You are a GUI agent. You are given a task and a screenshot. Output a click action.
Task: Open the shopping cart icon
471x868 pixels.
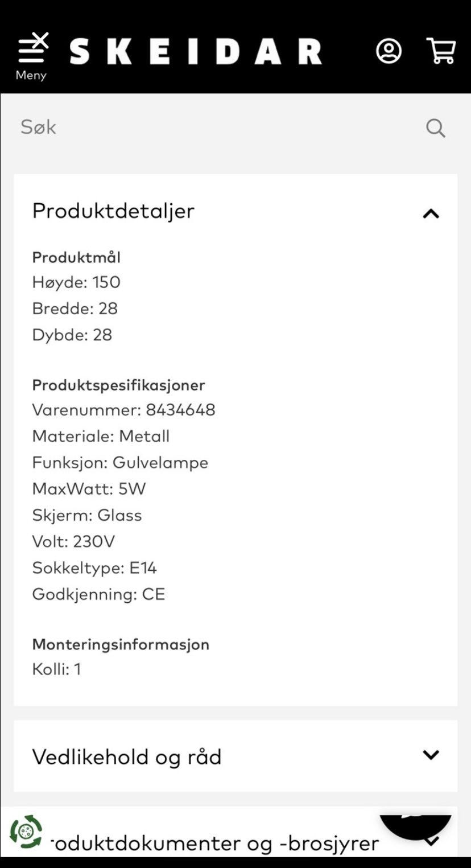tap(441, 51)
